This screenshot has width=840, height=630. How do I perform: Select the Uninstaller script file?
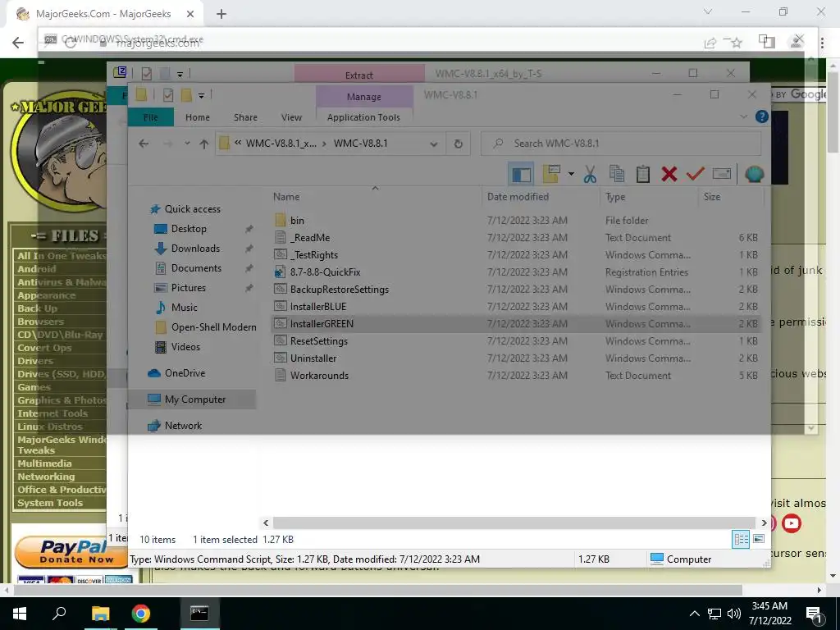pos(313,358)
